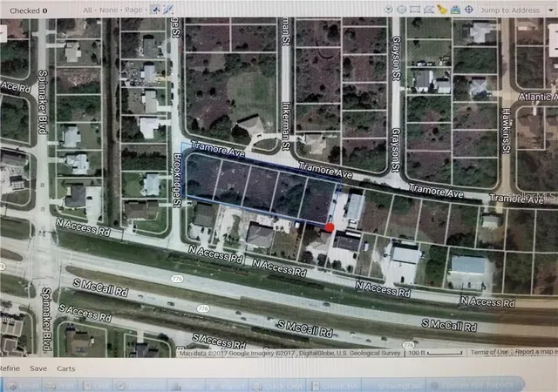Open the Refine menu
This screenshot has height=392, width=558.
point(10,368)
